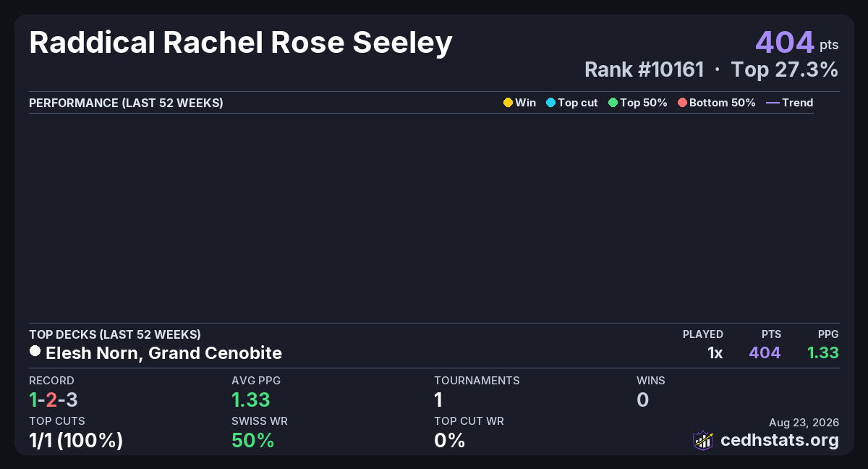Screen dimensions: 868x469
Task: Click the Top Cuts 1/1 (100%) value
Action: pyautogui.click(x=76, y=440)
